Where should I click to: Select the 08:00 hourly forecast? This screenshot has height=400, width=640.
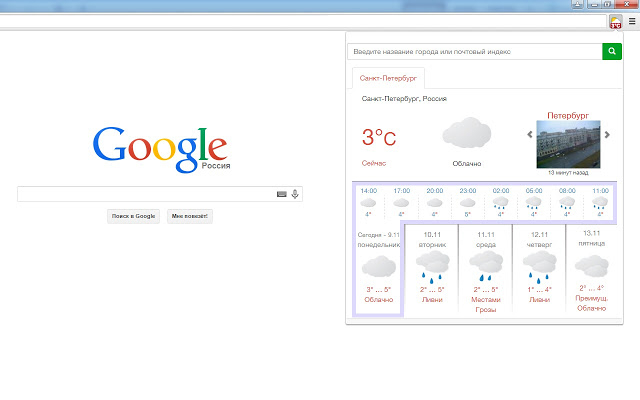pyautogui.click(x=567, y=202)
